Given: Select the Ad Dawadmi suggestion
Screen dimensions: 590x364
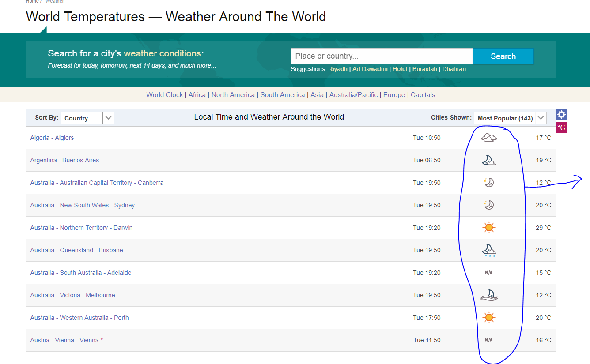Looking at the screenshot, I should [370, 69].
